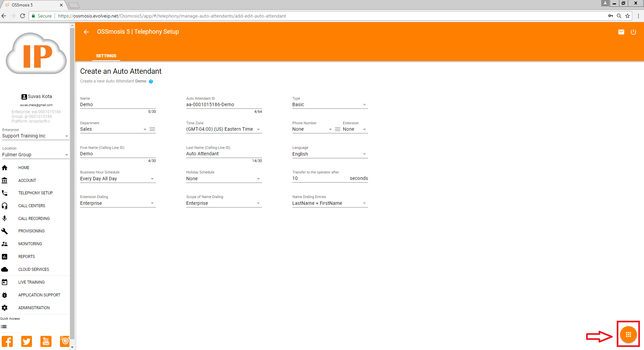The image size is (644, 350).
Task: Click the Quick Access list icon
Action: [x=4, y=327]
